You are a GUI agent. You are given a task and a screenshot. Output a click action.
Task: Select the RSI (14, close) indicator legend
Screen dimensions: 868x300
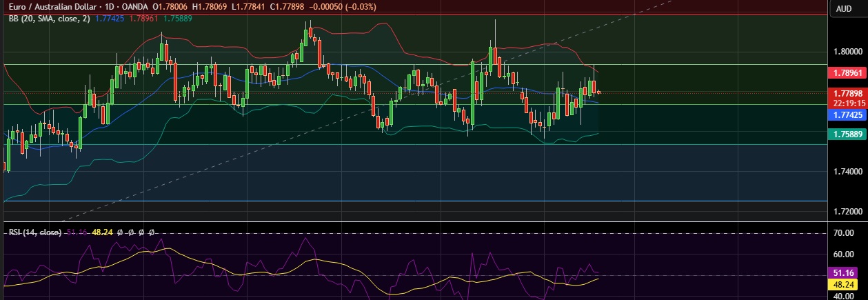pos(34,233)
